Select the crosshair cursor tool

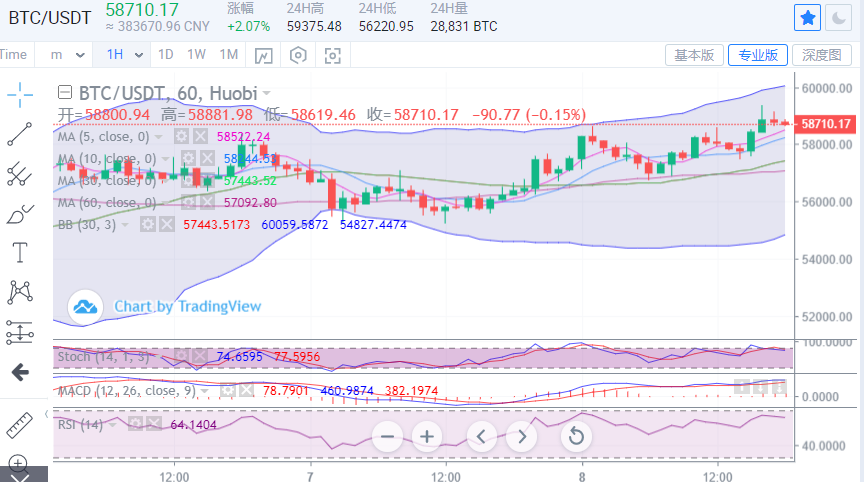coord(20,95)
